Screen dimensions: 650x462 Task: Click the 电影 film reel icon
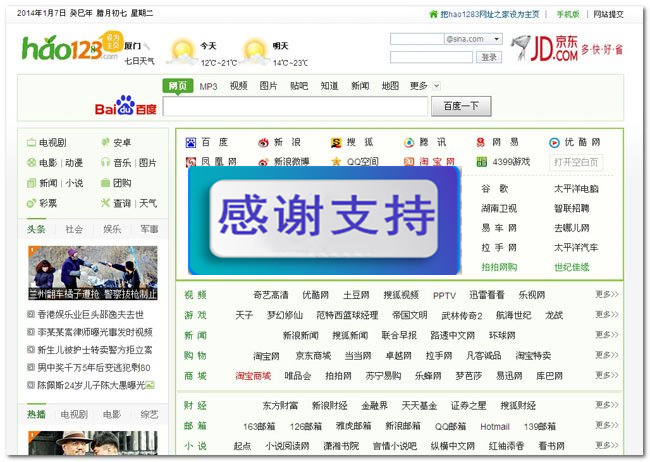click(32, 163)
